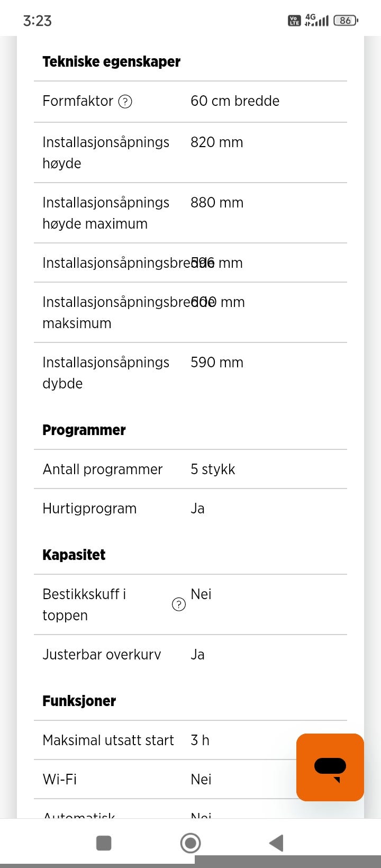Tap the Android home circle button
Screen dimensions: 381x868
(190, 843)
